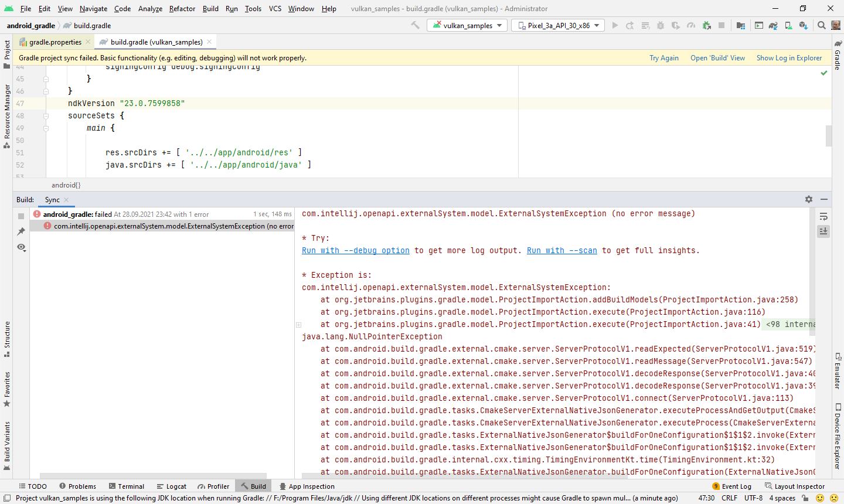Open the Refactor menu
Screen dimensions: 844x504
182,9
